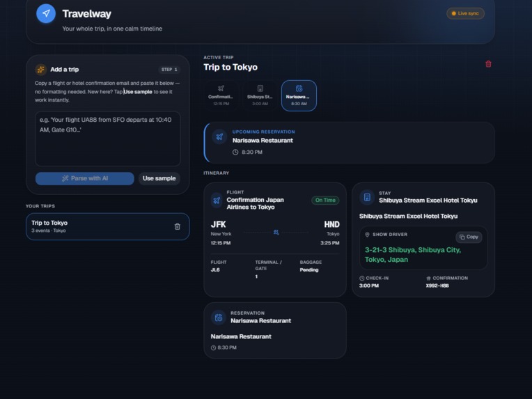Delete Trip to Tokyo via list trash icon
This screenshot has width=532, height=399.
click(177, 226)
